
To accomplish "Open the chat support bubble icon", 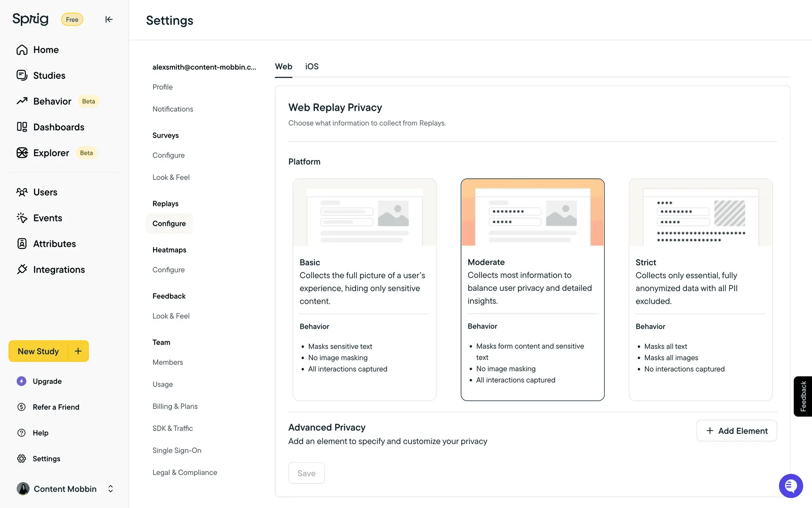I will pos(790,486).
